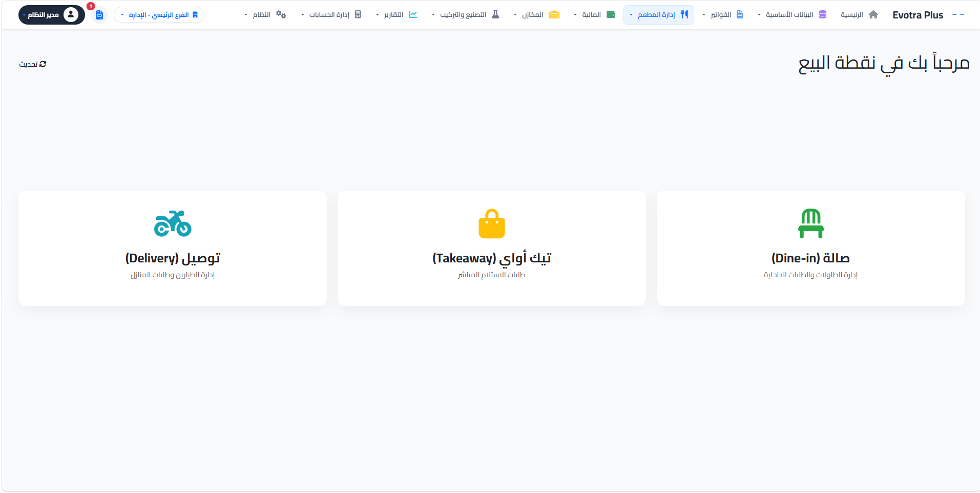Click the flask icon for التصنيع والتركيب

(494, 14)
